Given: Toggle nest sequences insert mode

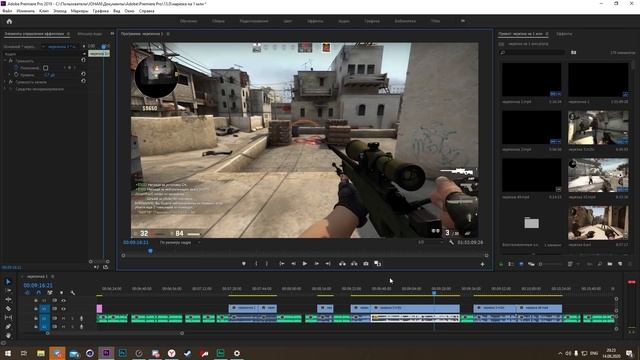Looking at the screenshot, I should coord(27,293).
